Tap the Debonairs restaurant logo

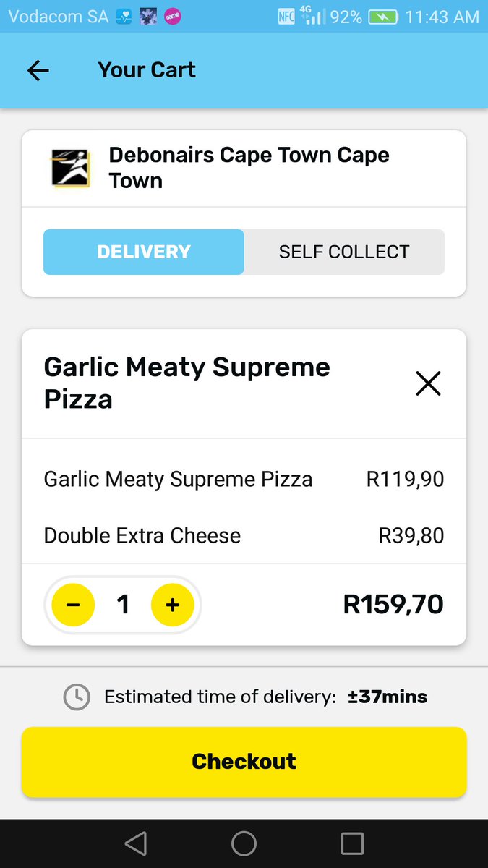70,169
